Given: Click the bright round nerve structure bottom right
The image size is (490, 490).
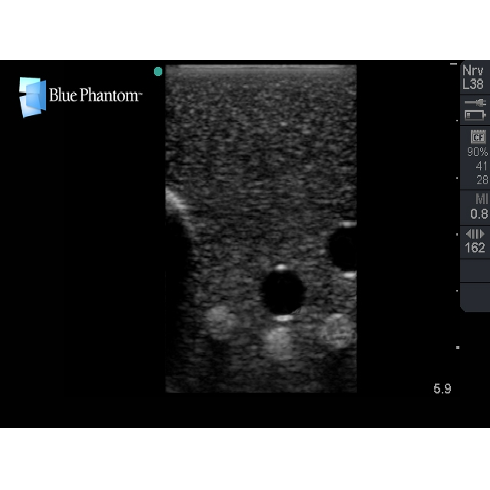Looking at the screenshot, I should (x=337, y=332).
